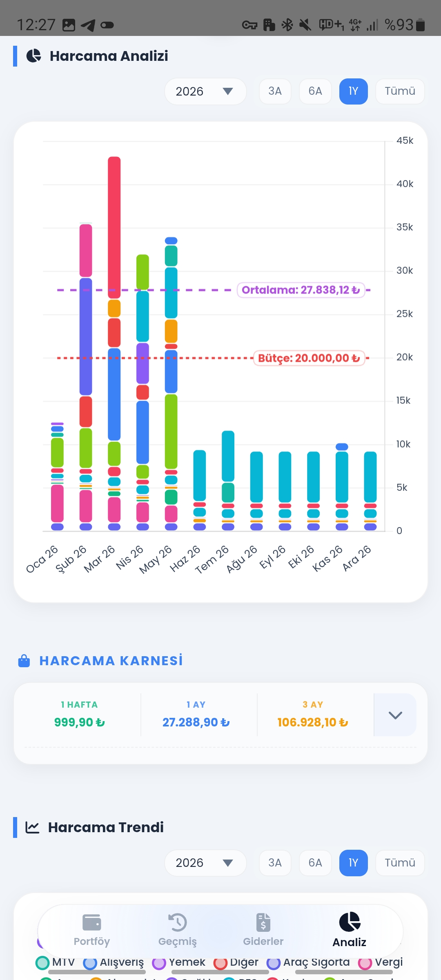This screenshot has height=980, width=441.
Task: Tap the 3 AY 106.928,10 ₺ summary
Action: pos(313,715)
